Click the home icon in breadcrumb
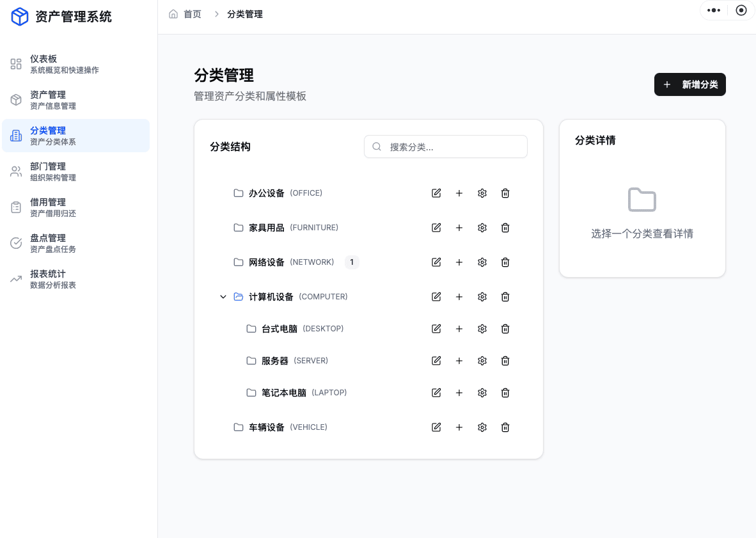Image resolution: width=756 pixels, height=538 pixels. click(x=173, y=14)
